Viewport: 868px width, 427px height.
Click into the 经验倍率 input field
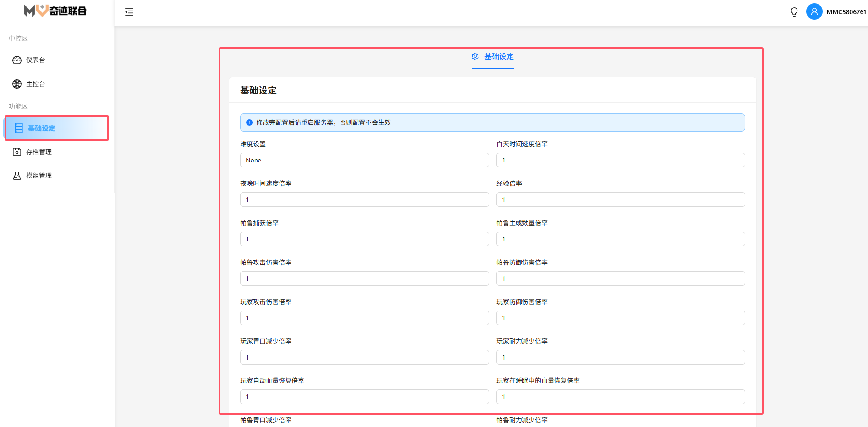620,200
